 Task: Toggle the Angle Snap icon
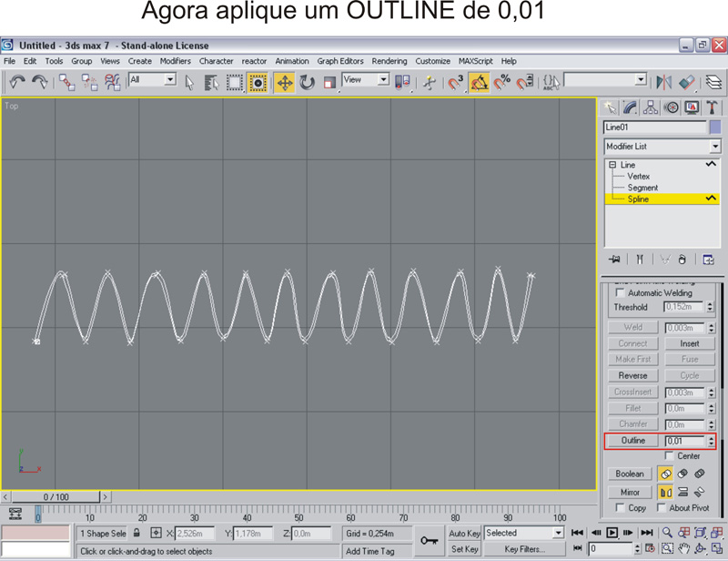click(480, 83)
